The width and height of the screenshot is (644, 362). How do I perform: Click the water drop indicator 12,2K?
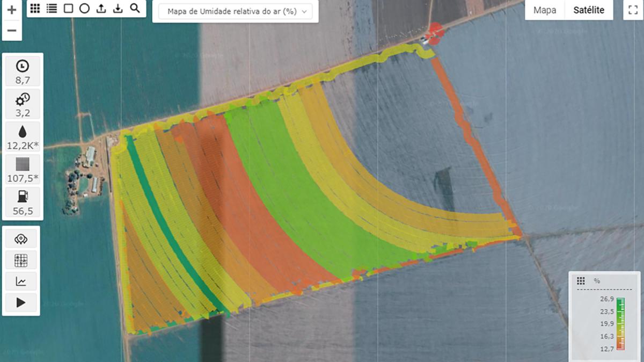[x=23, y=137]
